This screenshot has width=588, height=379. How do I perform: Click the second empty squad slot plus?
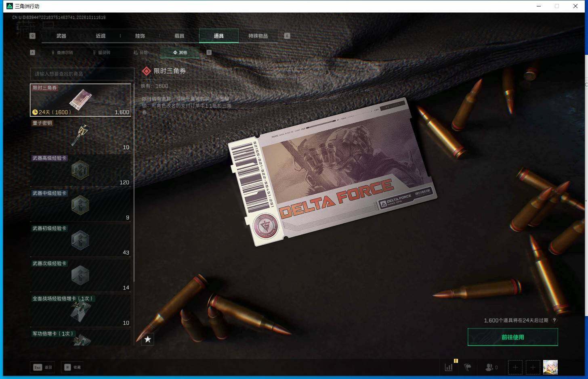tap(533, 367)
